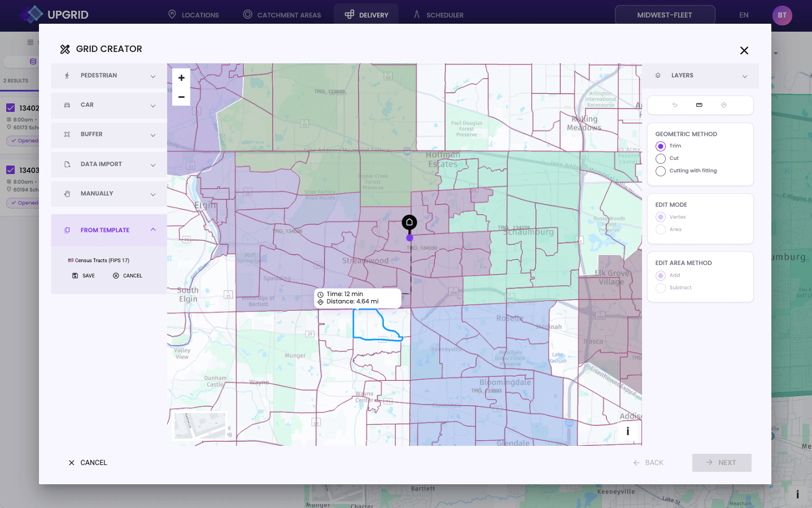
Task: Click the Buffer icon in left panel
Action: [67, 134]
